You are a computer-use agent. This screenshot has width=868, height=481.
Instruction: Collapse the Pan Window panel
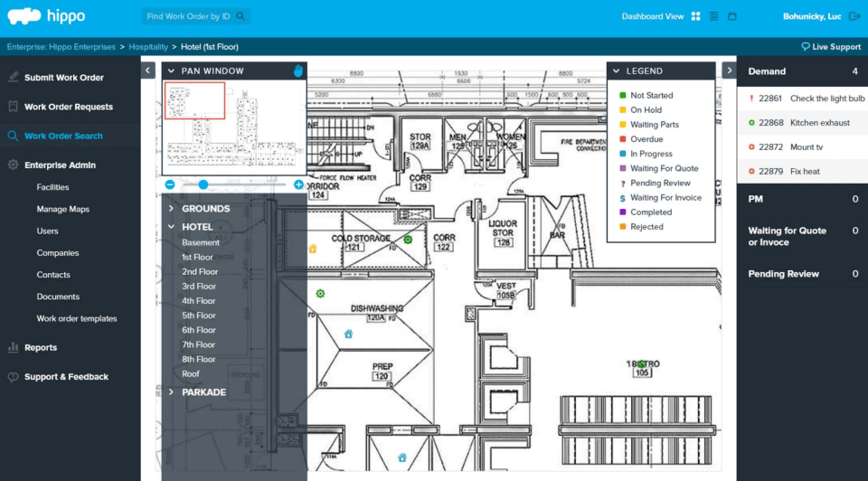tap(171, 71)
